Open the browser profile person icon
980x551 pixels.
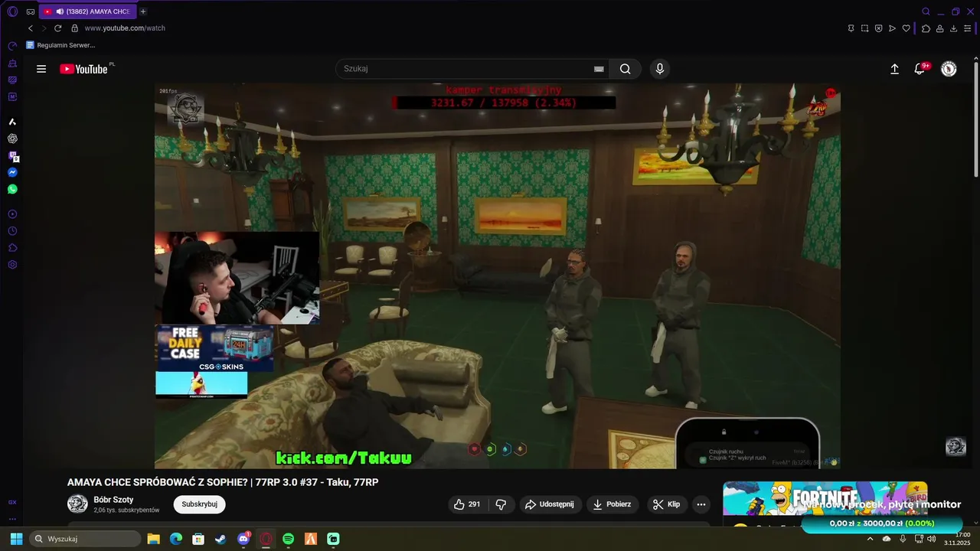click(x=939, y=28)
